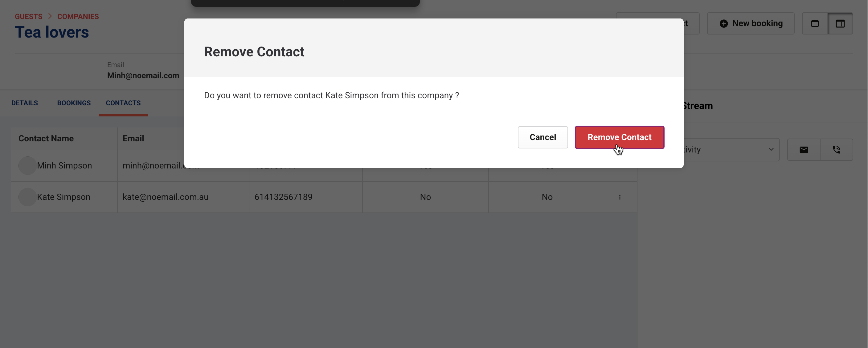Go to GUESTS breadcrumb
Screen dimensions: 868x348
pyautogui.click(x=29, y=17)
